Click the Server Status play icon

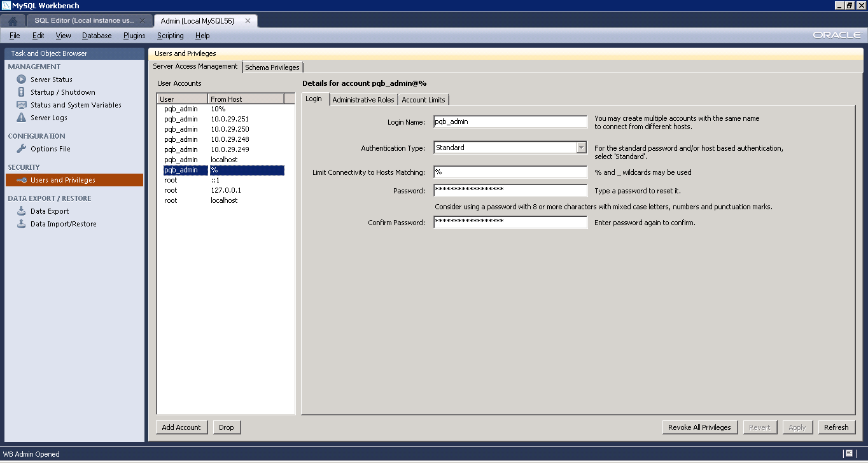click(x=22, y=79)
